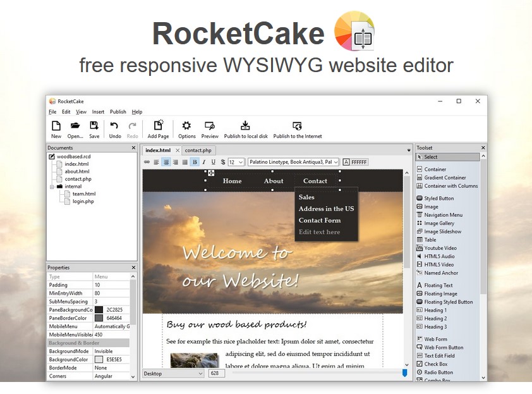Select Navigation Menu in the Toolset
This screenshot has width=532, height=394.
point(443,215)
